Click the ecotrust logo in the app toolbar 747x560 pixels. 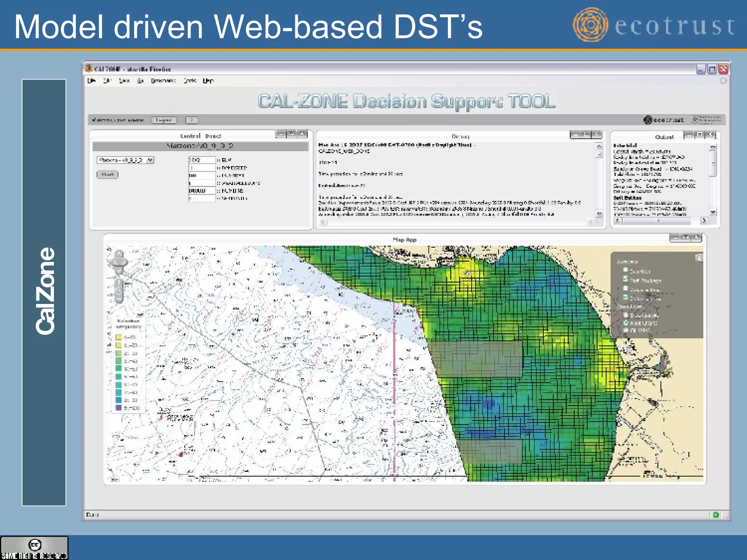pos(664,120)
